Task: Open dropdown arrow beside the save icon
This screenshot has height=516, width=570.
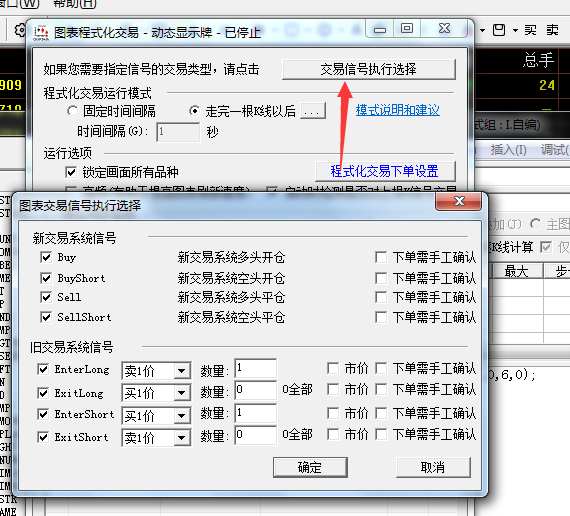Action: pos(515,30)
